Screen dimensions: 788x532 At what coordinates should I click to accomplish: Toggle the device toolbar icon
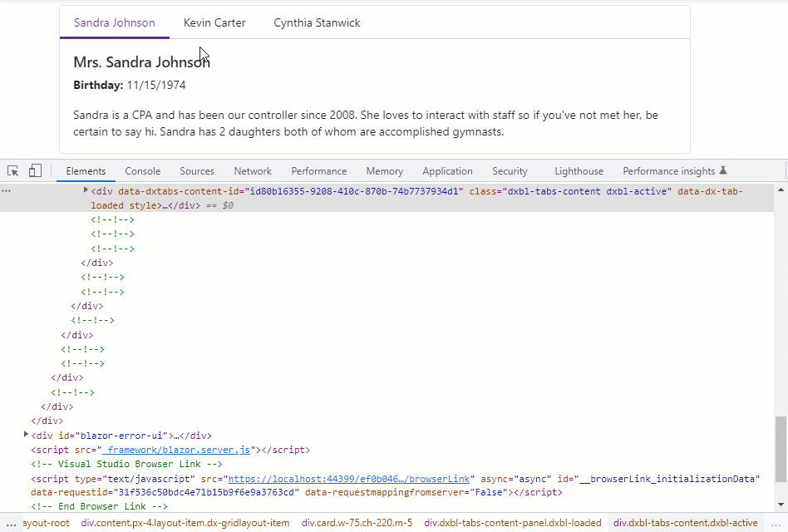click(x=35, y=170)
